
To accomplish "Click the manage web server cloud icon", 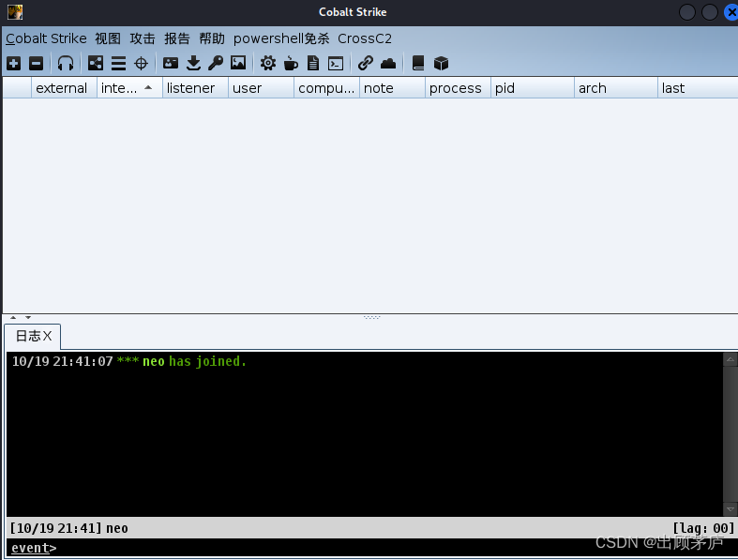I will click(388, 63).
